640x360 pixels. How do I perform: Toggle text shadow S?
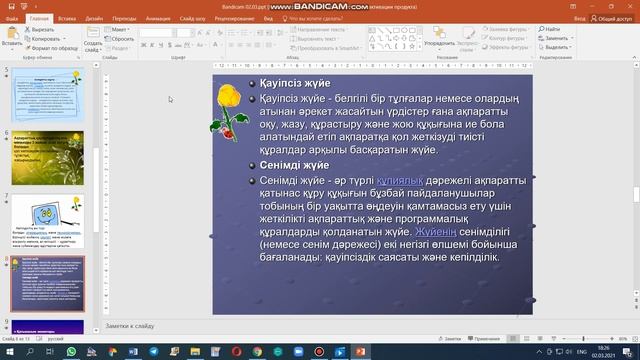click(170, 45)
